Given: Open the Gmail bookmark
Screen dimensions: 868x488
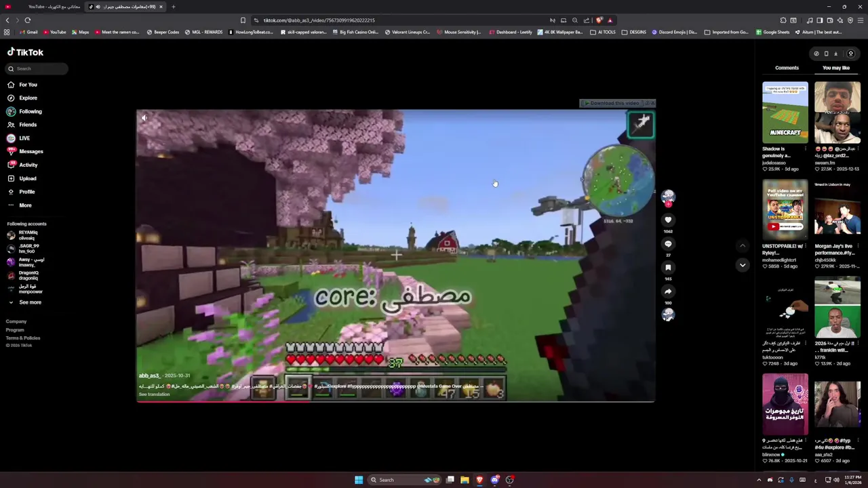Looking at the screenshot, I should [x=28, y=32].
